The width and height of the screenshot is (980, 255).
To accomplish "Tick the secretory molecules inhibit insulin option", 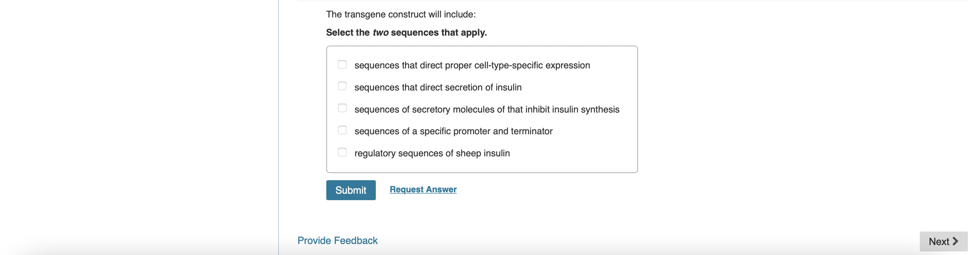I will pyautogui.click(x=342, y=108).
